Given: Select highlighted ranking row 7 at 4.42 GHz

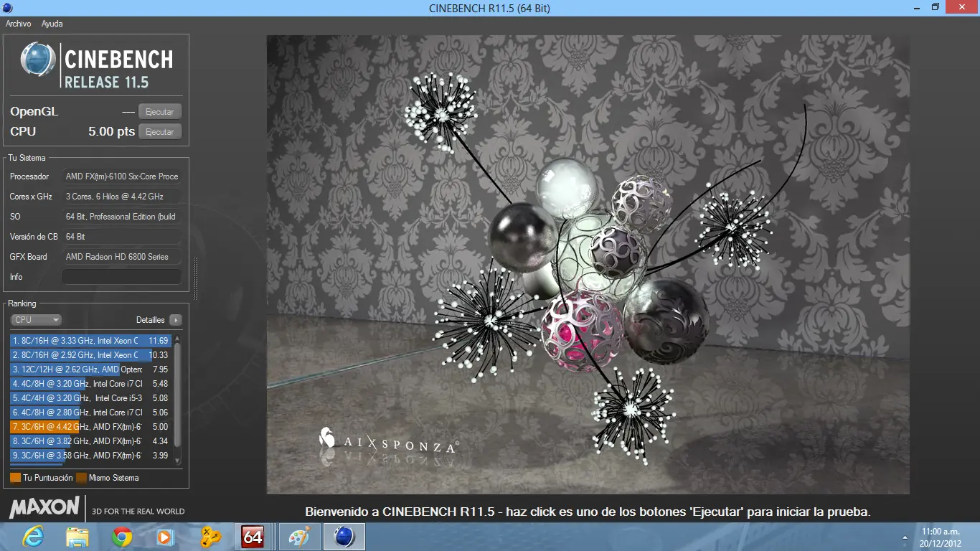Looking at the screenshot, I should pos(90,427).
